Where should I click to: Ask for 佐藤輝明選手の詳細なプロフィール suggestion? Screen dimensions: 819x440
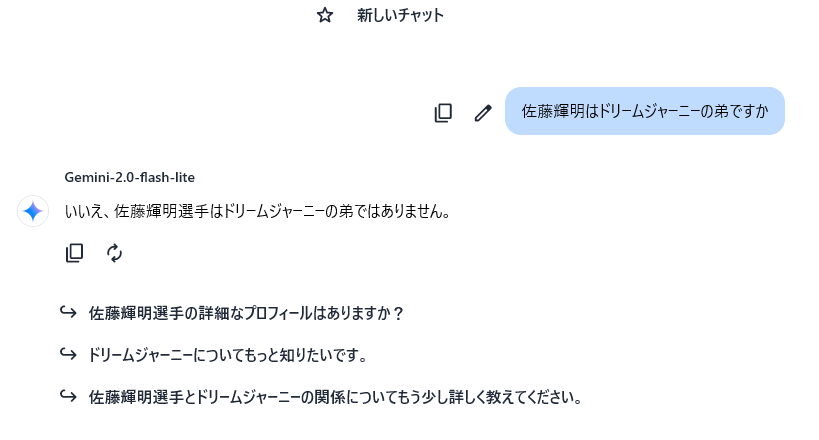pos(246,313)
